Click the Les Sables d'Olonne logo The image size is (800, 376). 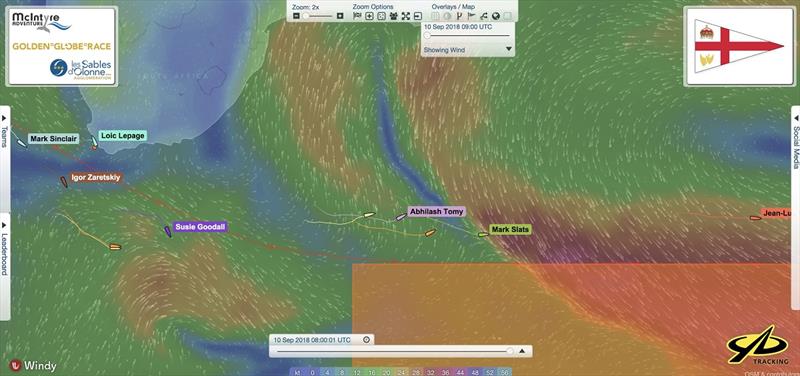point(81,69)
